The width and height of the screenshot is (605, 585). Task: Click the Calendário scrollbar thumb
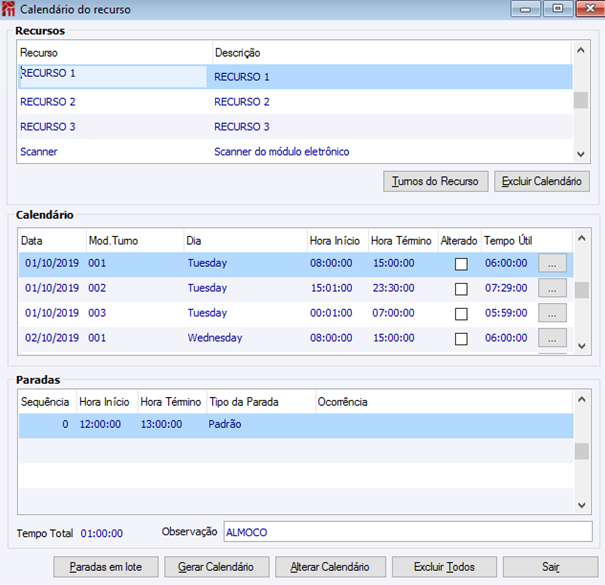click(581, 290)
